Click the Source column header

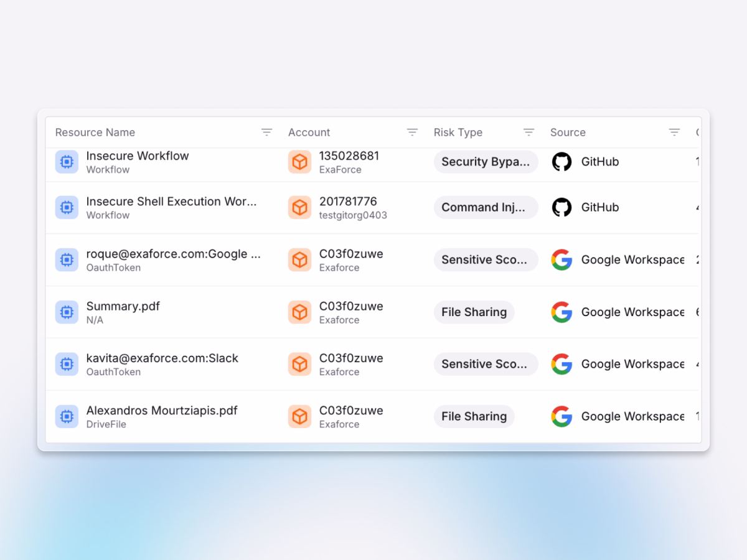click(568, 132)
